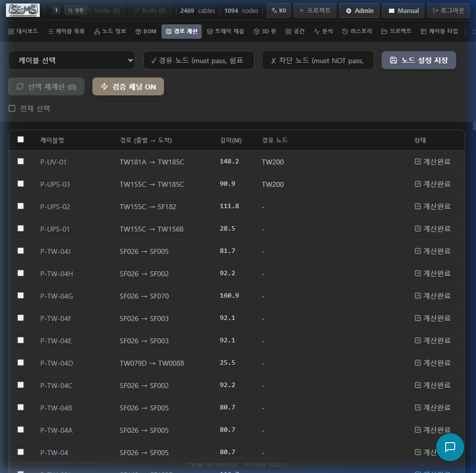Check the 전체 선택 checkbox
This screenshot has height=473, width=476.
pos(12,108)
